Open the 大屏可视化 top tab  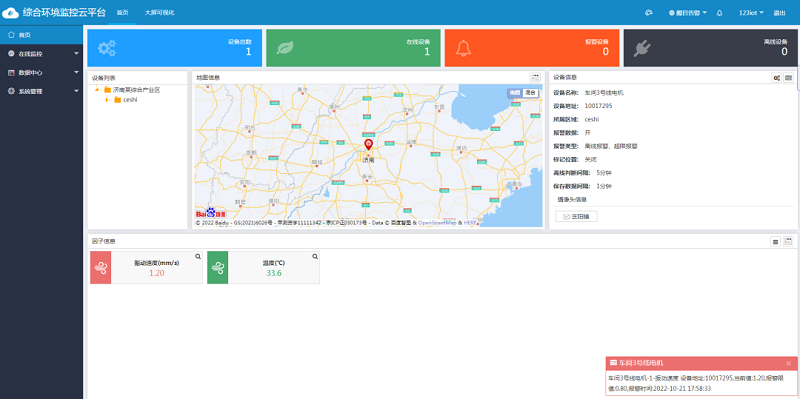pyautogui.click(x=160, y=13)
